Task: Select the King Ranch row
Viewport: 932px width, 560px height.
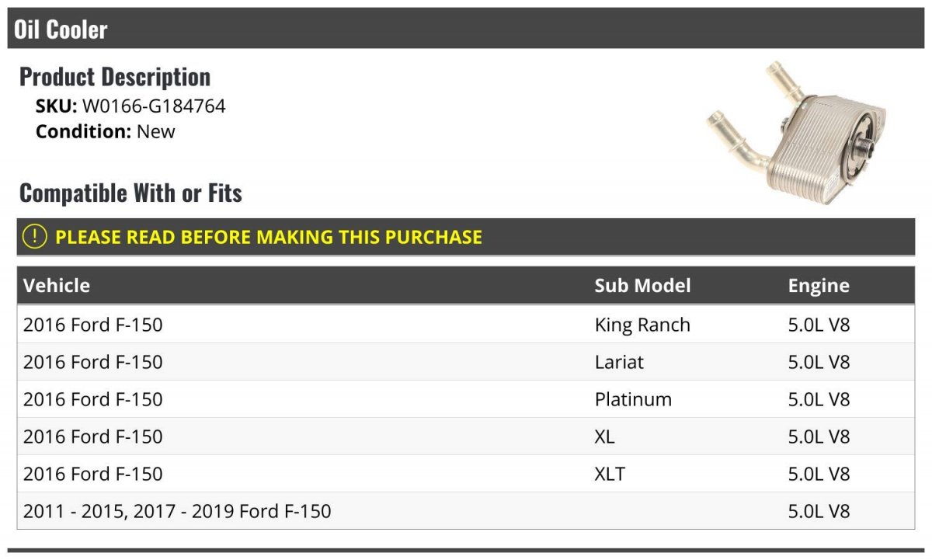Action: tap(466, 325)
